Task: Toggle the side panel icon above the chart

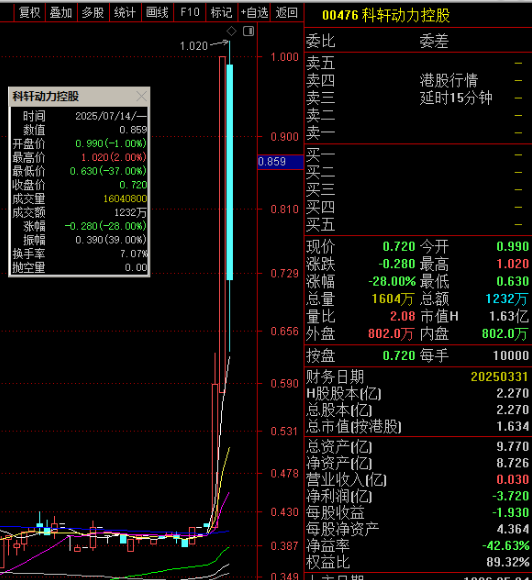Action: tap(249, 31)
